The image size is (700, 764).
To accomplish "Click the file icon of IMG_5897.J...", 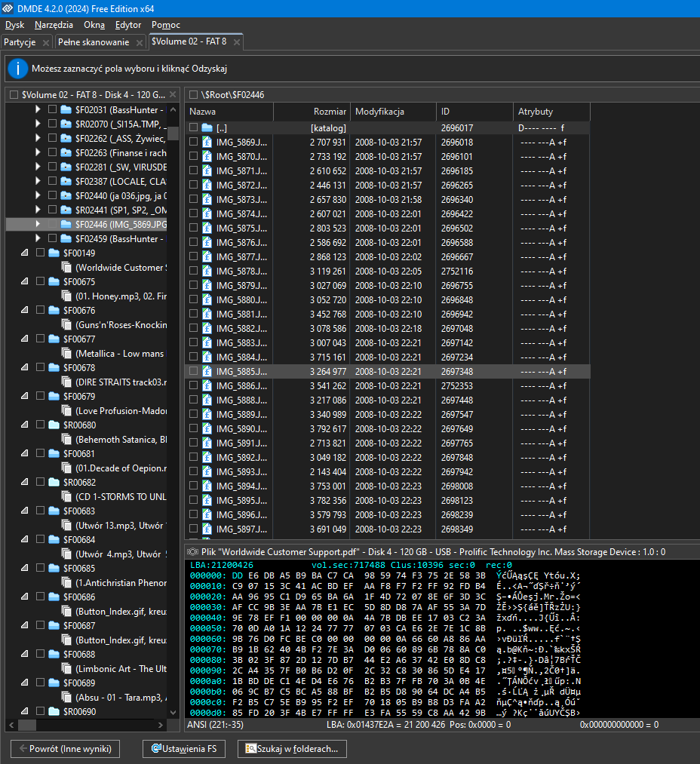I will (207, 529).
